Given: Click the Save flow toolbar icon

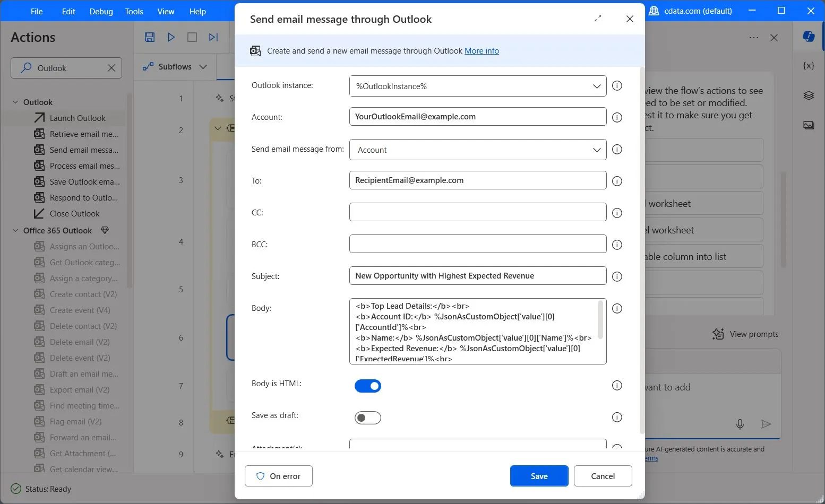Looking at the screenshot, I should tap(150, 37).
